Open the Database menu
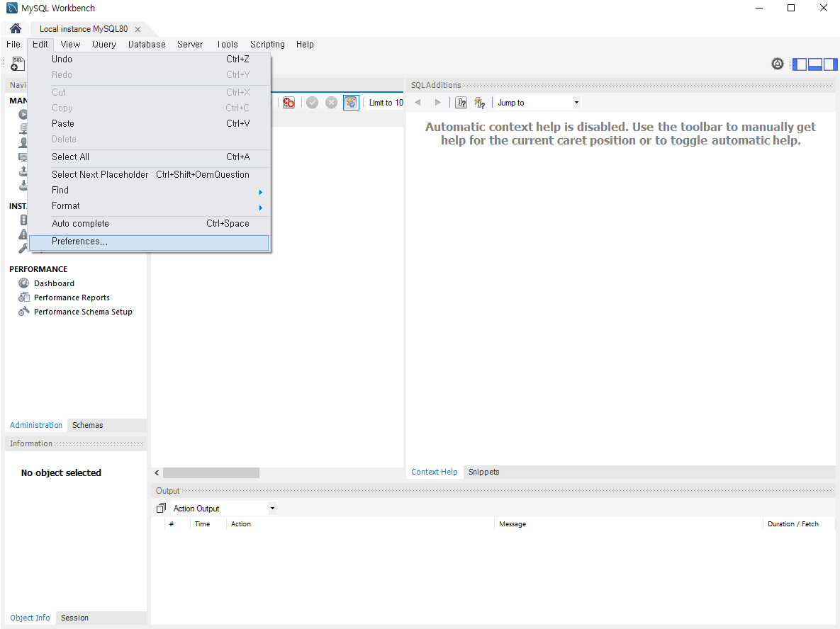840x629 pixels. click(147, 45)
